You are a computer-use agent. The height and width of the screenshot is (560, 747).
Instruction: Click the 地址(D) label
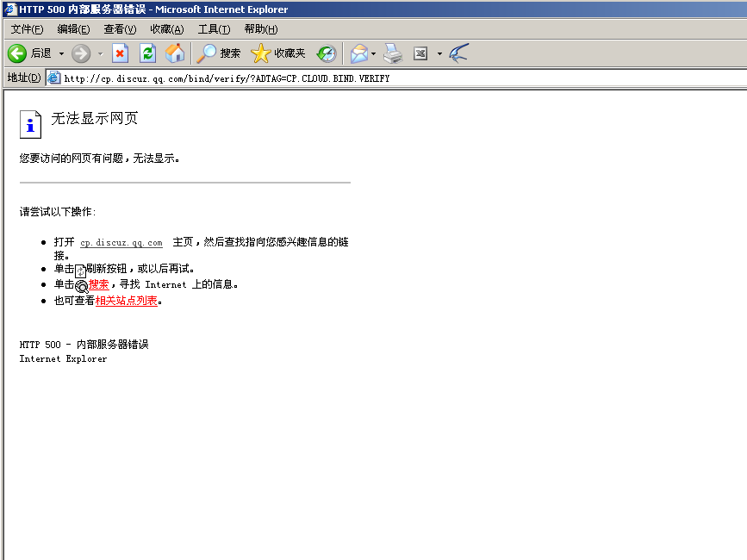[x=24, y=78]
